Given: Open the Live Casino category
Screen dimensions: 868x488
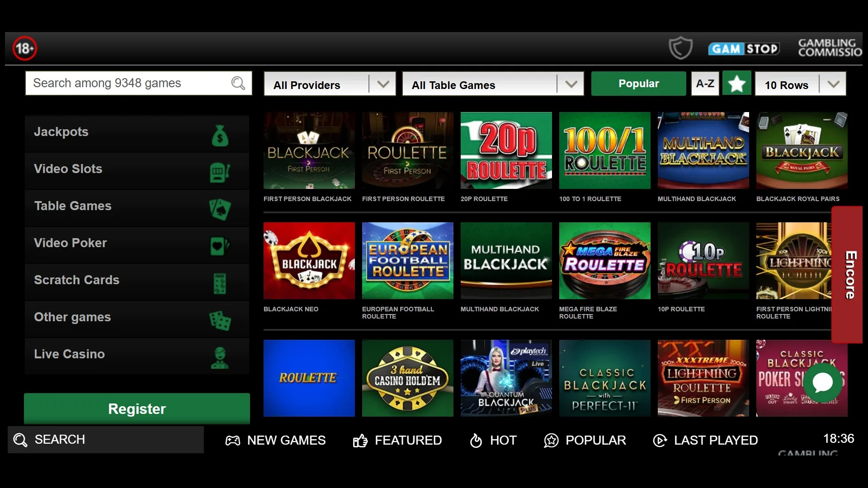Looking at the screenshot, I should click(137, 356).
